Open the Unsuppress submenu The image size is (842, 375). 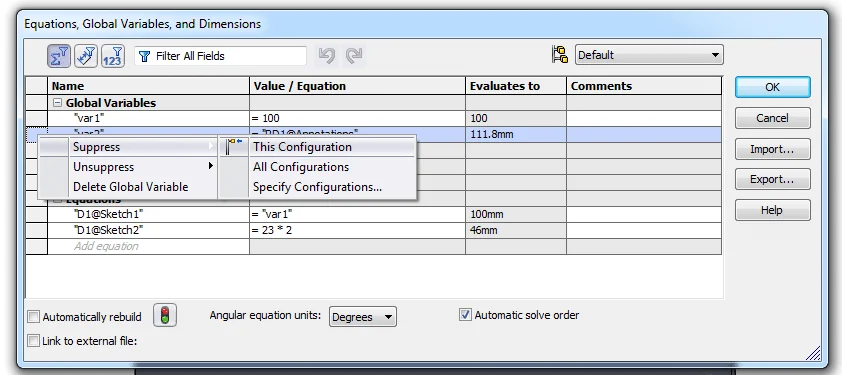click(x=127, y=167)
